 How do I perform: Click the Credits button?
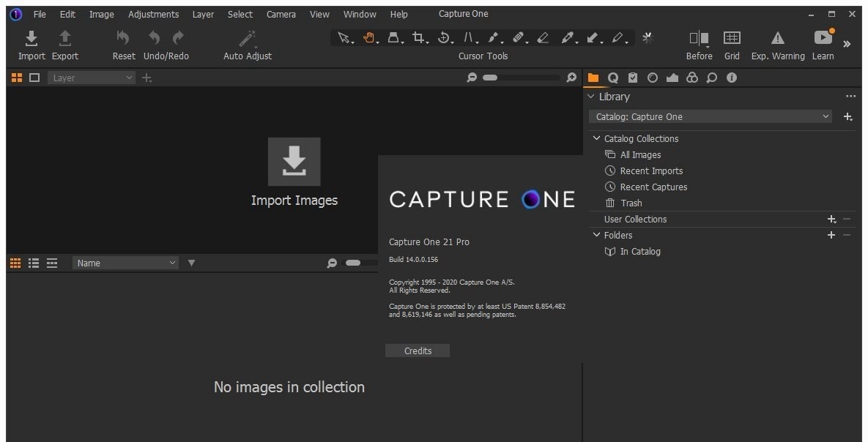418,351
